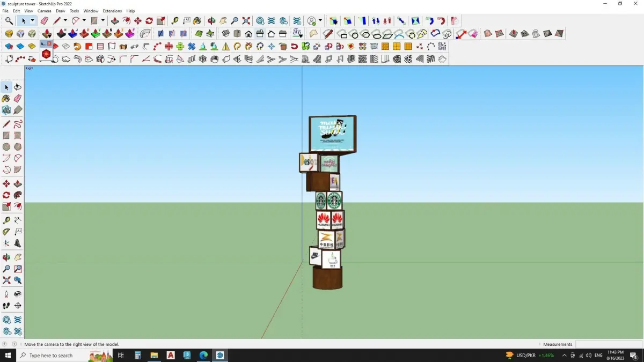Select Sandbox From Contours tool
Image resolution: width=644 pixels, height=362 pixels.
click(488, 34)
